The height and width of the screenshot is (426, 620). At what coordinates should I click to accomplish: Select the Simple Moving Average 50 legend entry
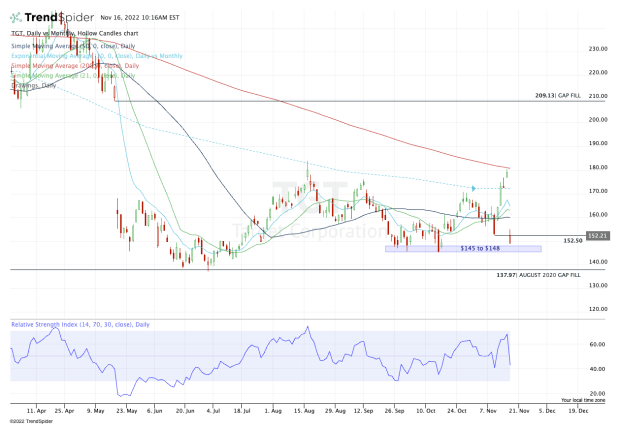[x=73, y=46]
